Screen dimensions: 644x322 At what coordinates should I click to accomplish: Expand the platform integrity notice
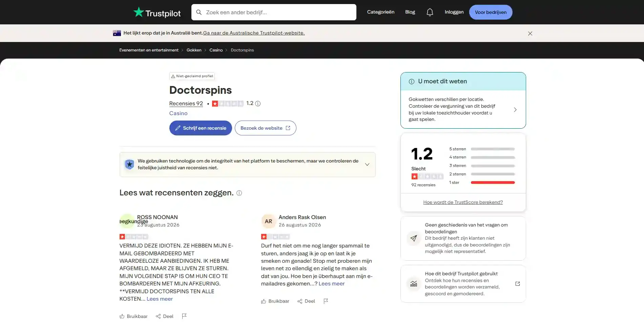click(x=367, y=165)
